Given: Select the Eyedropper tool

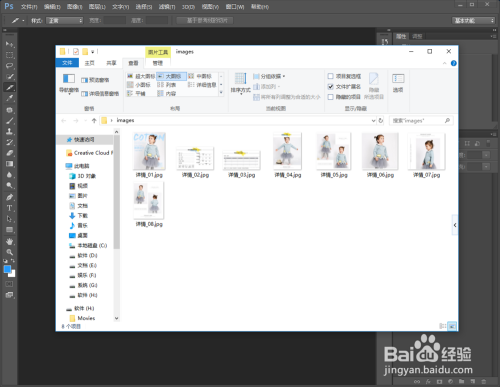Looking at the screenshot, I should click(9, 98).
